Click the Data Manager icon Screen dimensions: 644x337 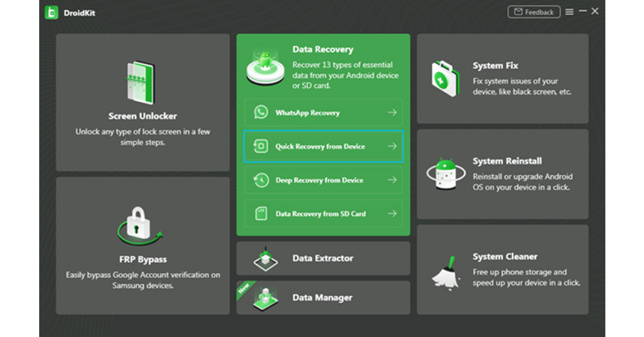(x=265, y=298)
